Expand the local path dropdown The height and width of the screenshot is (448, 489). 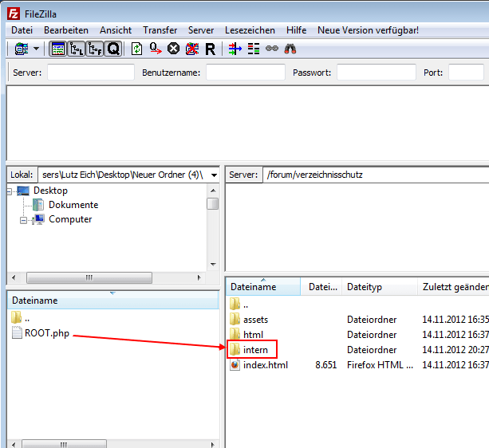pyautogui.click(x=211, y=175)
